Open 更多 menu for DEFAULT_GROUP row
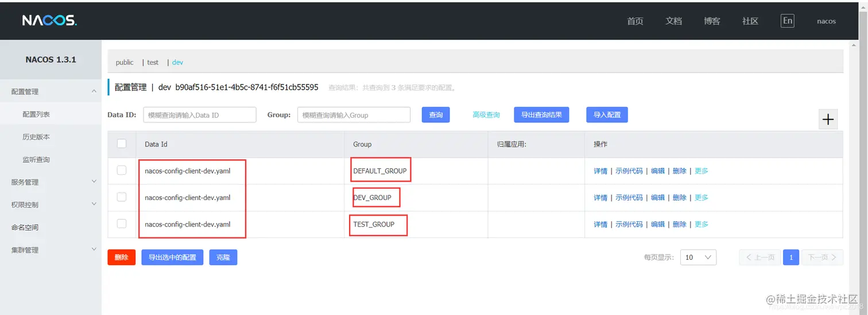Image resolution: width=868 pixels, height=315 pixels. point(701,171)
